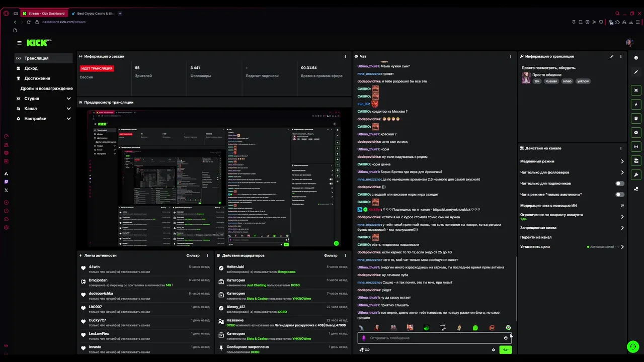Open followers-only chat settings chevron
The image size is (644, 362).
tap(622, 172)
